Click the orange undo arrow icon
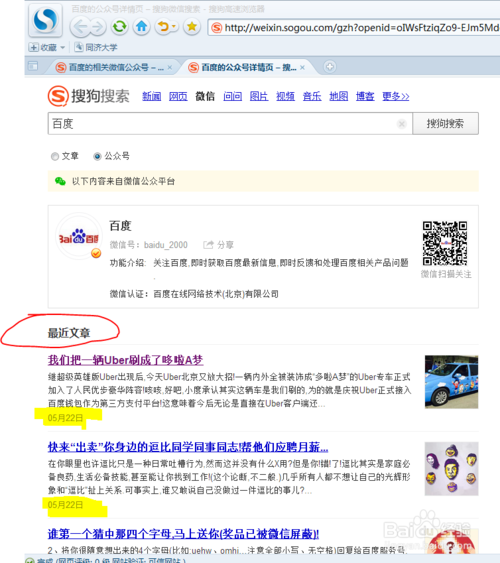The image size is (500, 563). click(163, 26)
